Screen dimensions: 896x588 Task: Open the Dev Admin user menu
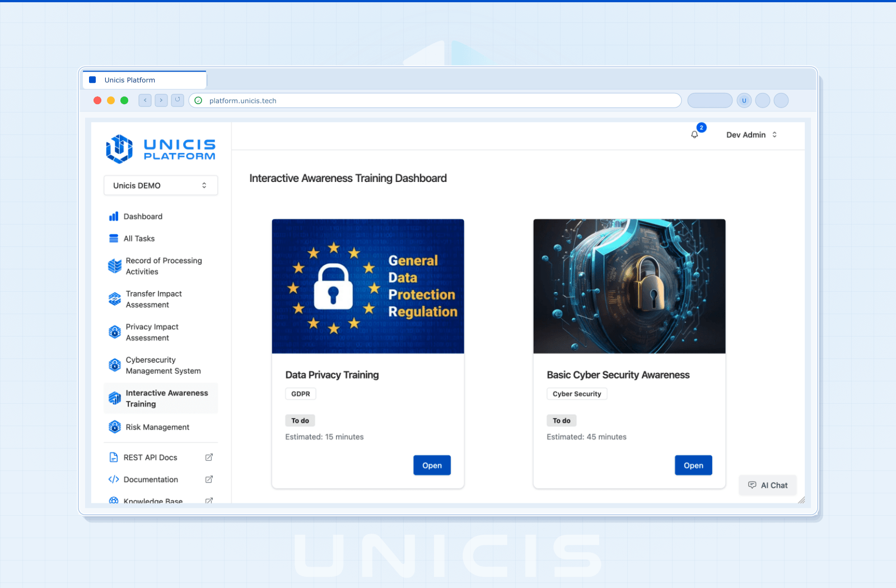[752, 135]
